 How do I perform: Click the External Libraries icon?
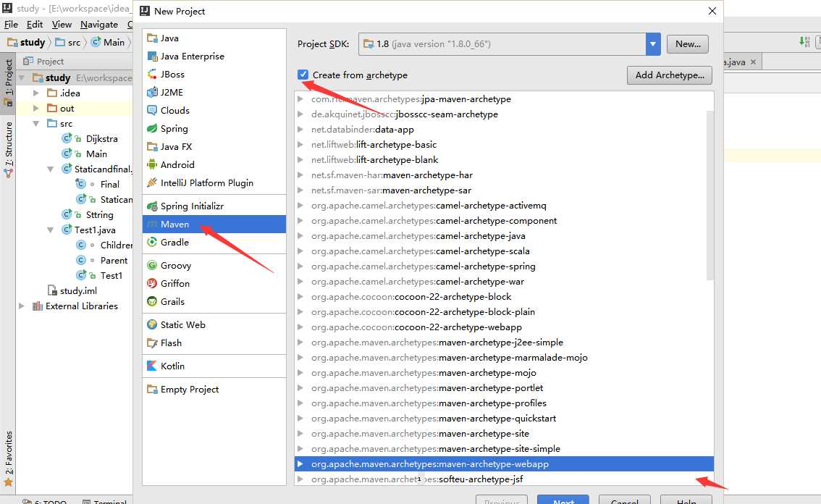coord(38,306)
